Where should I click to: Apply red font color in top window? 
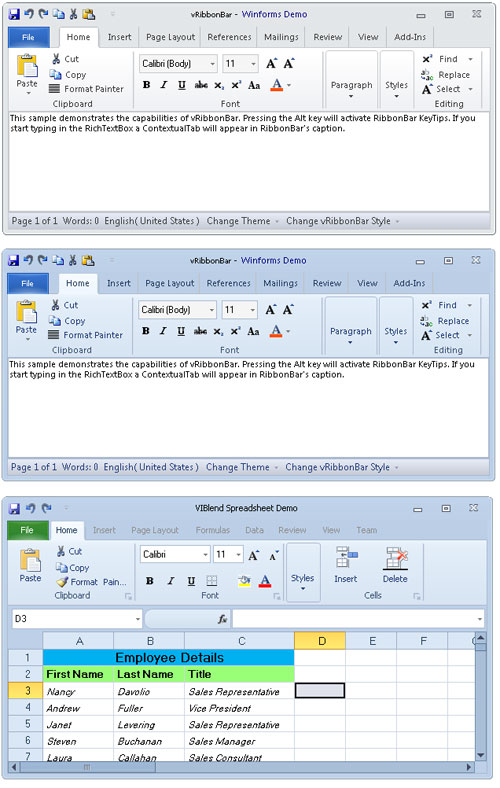276,85
